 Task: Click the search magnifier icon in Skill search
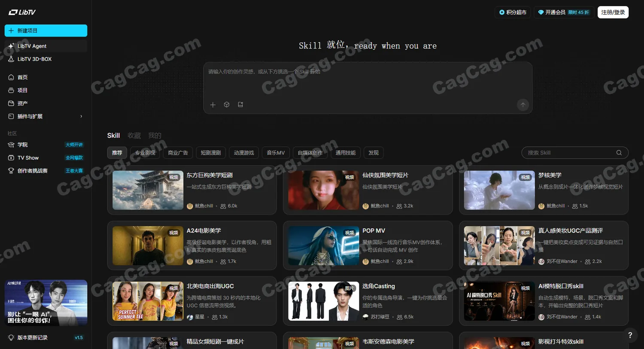pyautogui.click(x=619, y=153)
